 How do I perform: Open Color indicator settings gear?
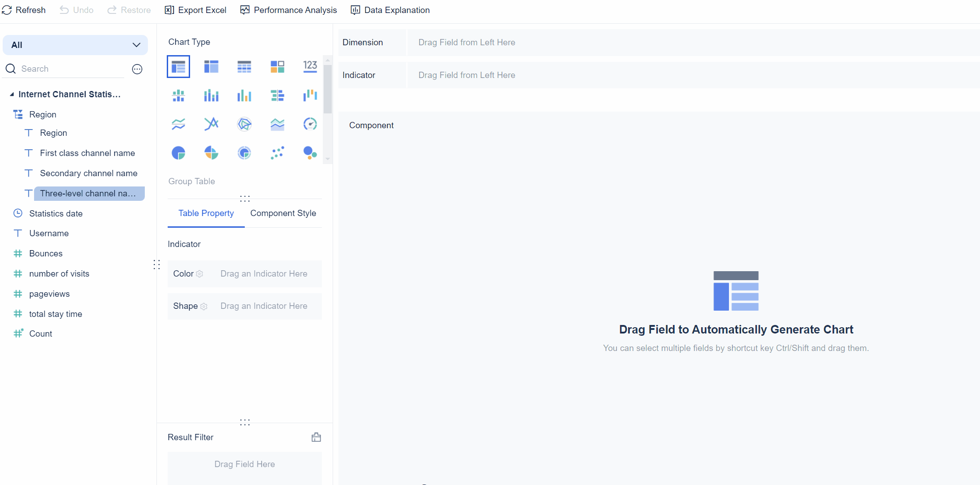[x=199, y=274]
